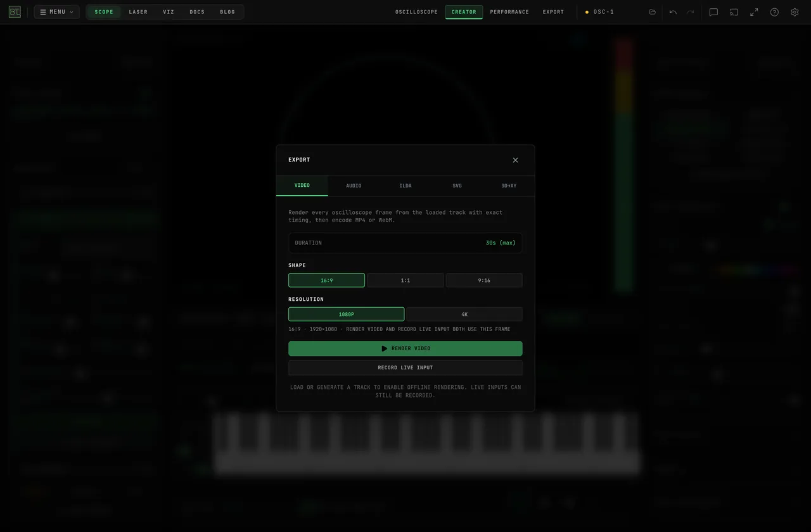The width and height of the screenshot is (811, 532).
Task: Click the undo arrow icon
Action: click(673, 12)
